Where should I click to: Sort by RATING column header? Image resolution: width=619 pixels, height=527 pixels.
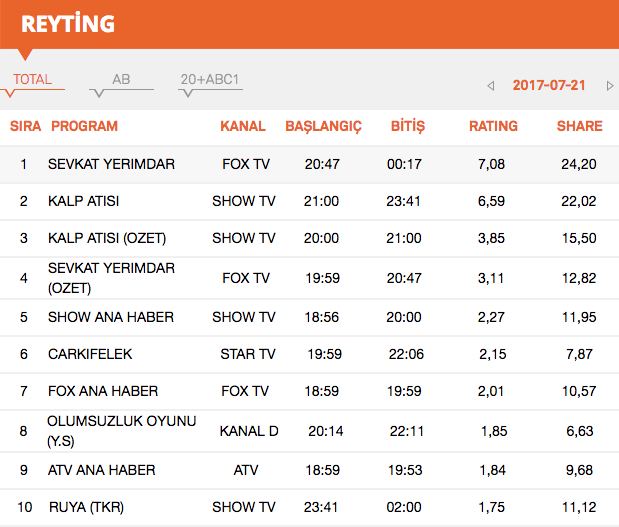pyautogui.click(x=493, y=126)
